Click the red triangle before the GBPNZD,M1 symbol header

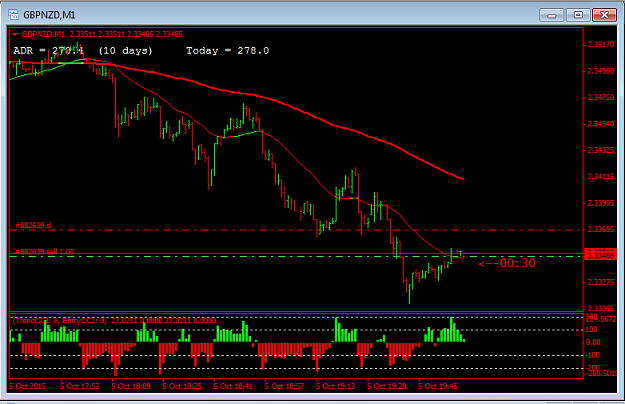tap(15, 34)
